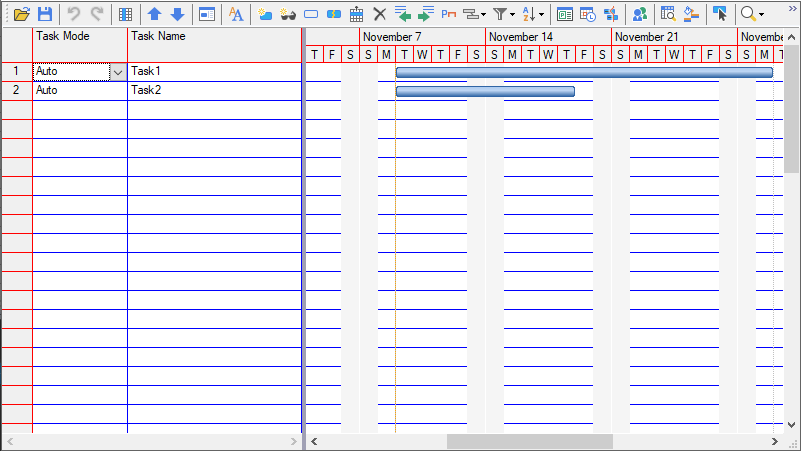Image resolution: width=801 pixels, height=451 pixels.
Task: Click the Undo arrow icon
Action: click(x=74, y=14)
